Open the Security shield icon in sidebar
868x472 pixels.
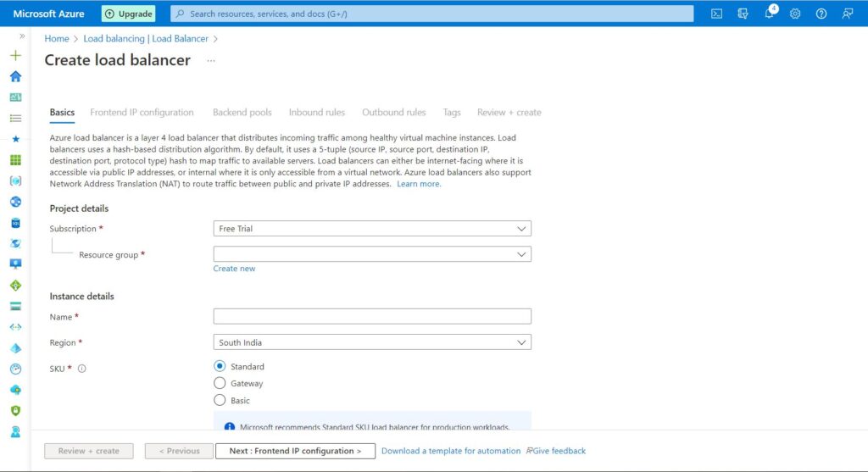[x=15, y=411]
